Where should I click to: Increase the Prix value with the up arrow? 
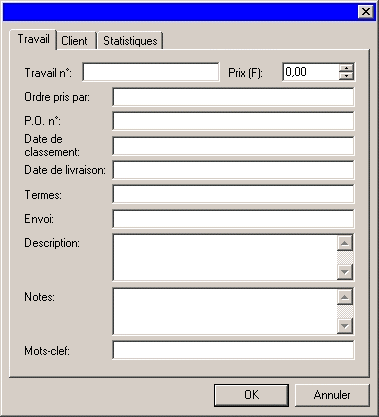346,68
